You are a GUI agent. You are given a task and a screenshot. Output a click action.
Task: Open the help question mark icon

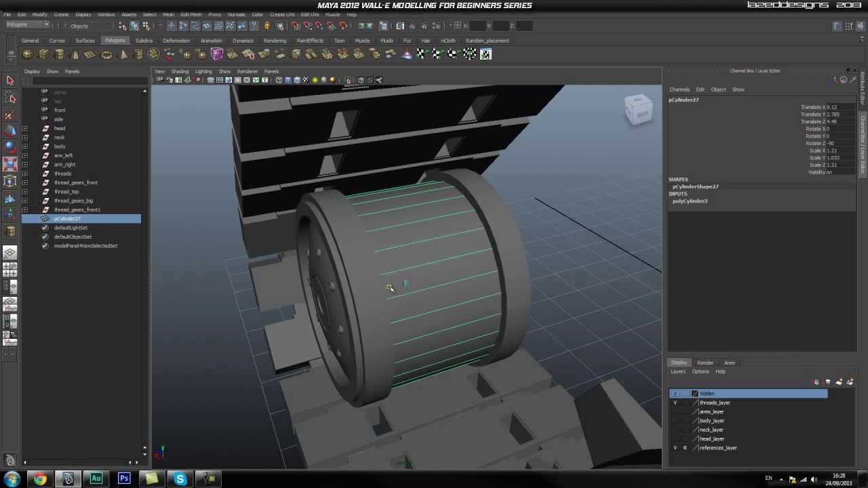254,26
